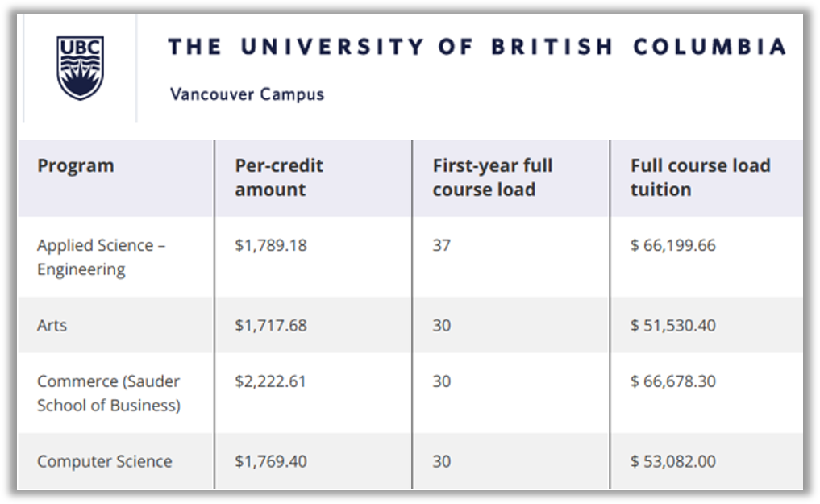Select the Applied Science – Engineering program row
The width and height of the screenshot is (820, 504).
(x=410, y=257)
